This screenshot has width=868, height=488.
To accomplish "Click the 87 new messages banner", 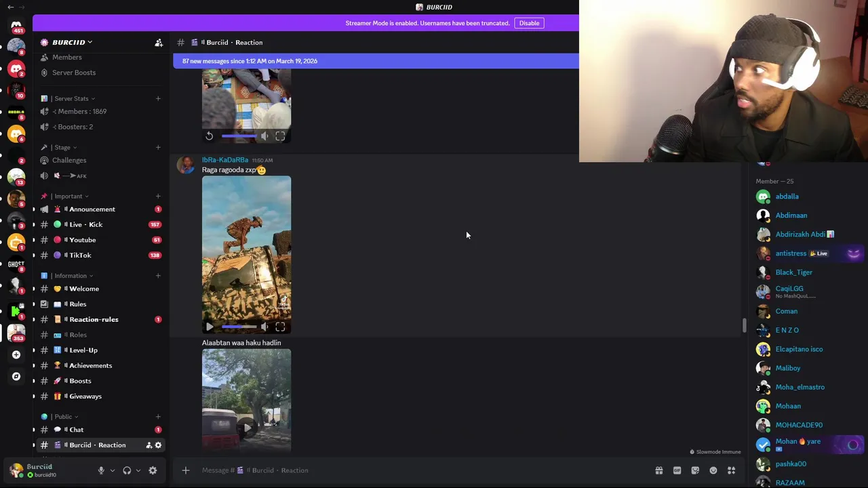I will point(376,61).
